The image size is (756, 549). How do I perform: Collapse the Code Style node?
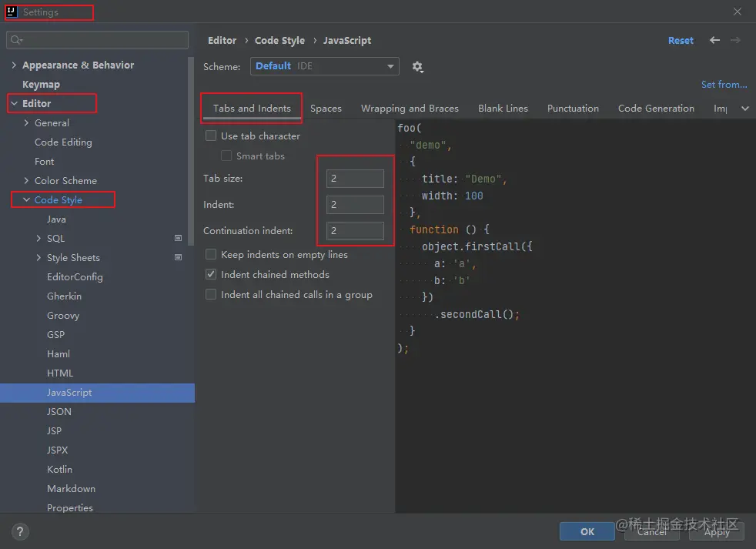26,199
